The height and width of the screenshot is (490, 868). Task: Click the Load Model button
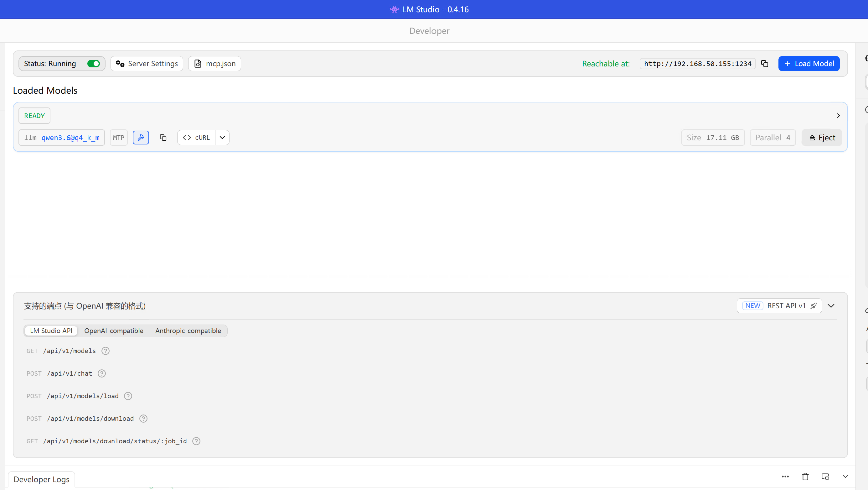click(x=809, y=64)
